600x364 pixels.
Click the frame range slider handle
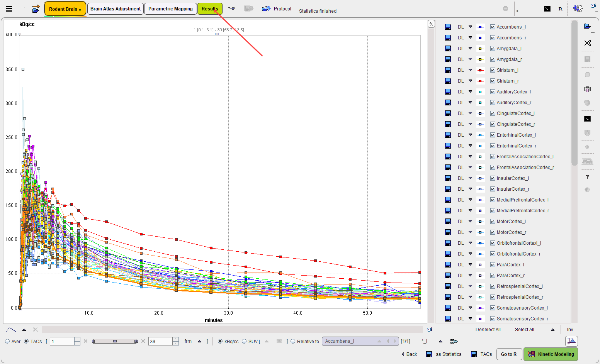pos(115,341)
